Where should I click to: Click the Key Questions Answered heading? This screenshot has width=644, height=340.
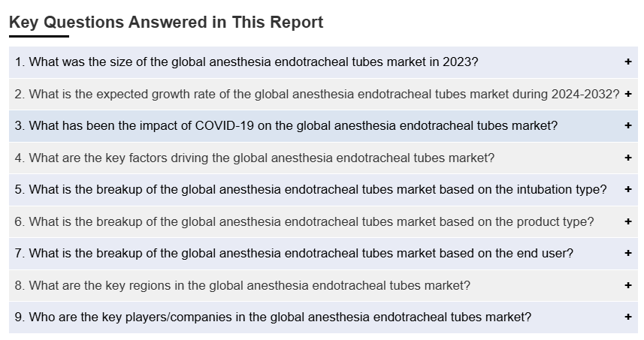pos(166,23)
